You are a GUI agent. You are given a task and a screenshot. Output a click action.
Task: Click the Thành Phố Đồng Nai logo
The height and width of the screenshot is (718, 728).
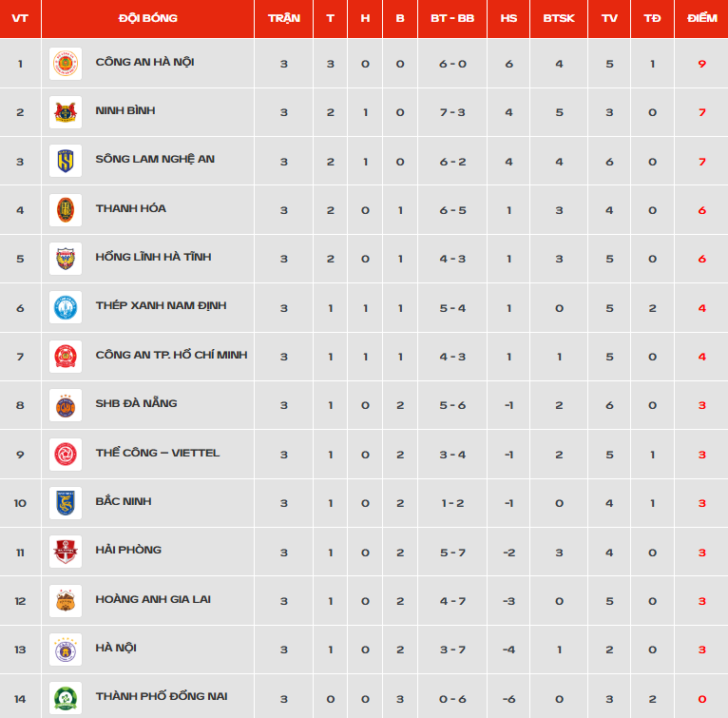tap(66, 698)
